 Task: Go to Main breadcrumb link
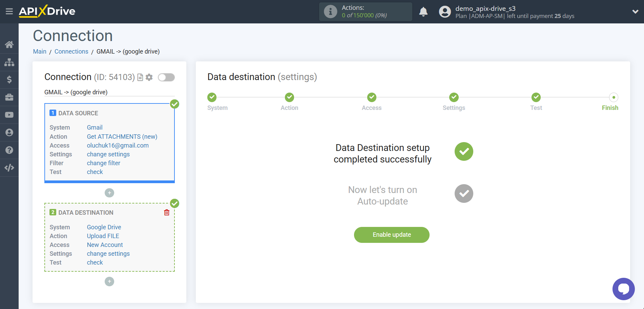[x=40, y=52]
